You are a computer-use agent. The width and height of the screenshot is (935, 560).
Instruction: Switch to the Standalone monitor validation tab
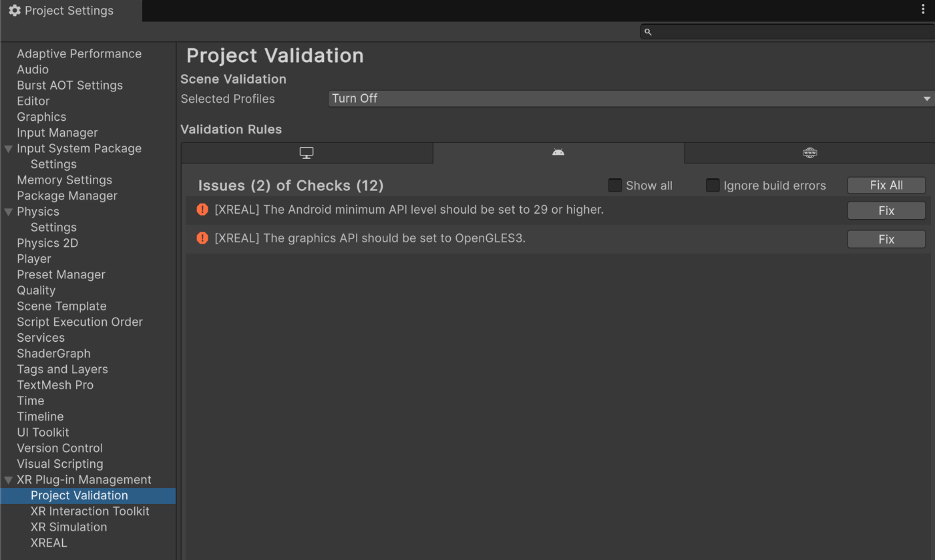click(x=306, y=153)
